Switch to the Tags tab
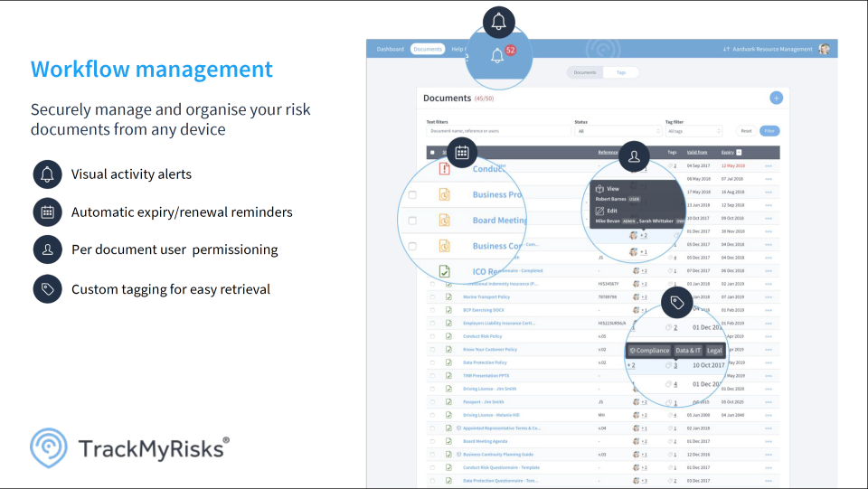The width and height of the screenshot is (868, 489). (x=621, y=72)
